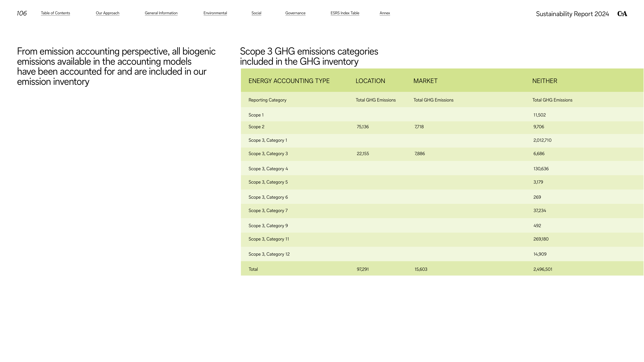Select Total GHG Emissions under MARKET
Image resolution: width=644 pixels, height=362 pixels.
click(x=433, y=100)
